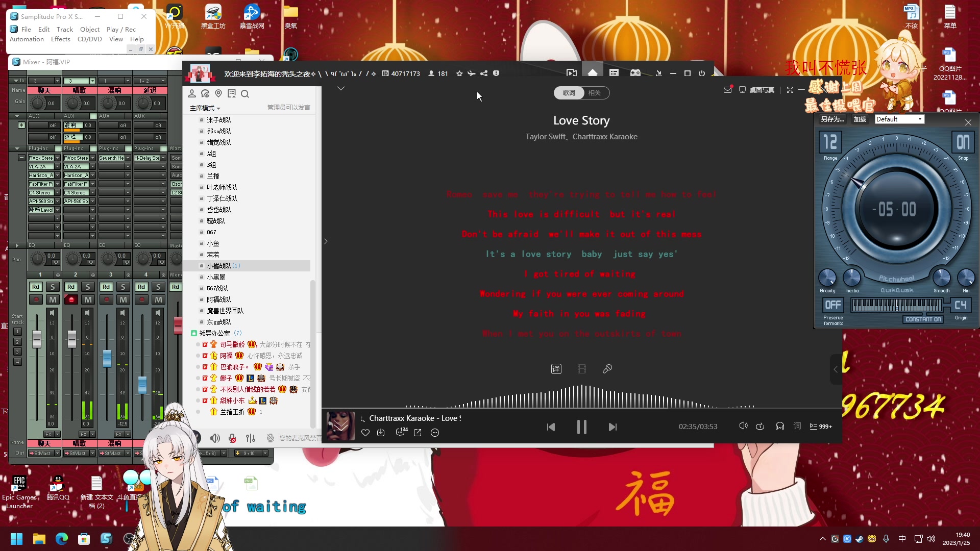The image size is (980, 551).
Task: Like the song with the heart icon
Action: click(x=365, y=433)
